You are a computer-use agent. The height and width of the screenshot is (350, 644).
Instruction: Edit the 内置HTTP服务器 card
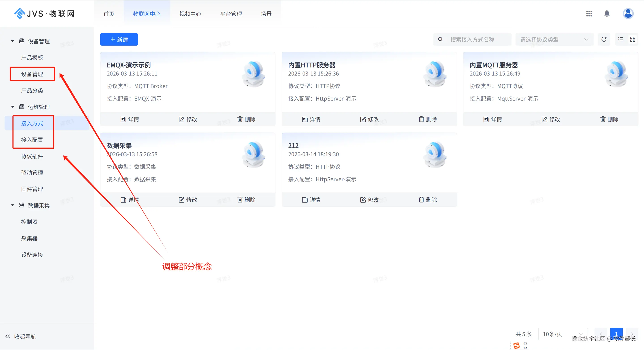click(369, 119)
